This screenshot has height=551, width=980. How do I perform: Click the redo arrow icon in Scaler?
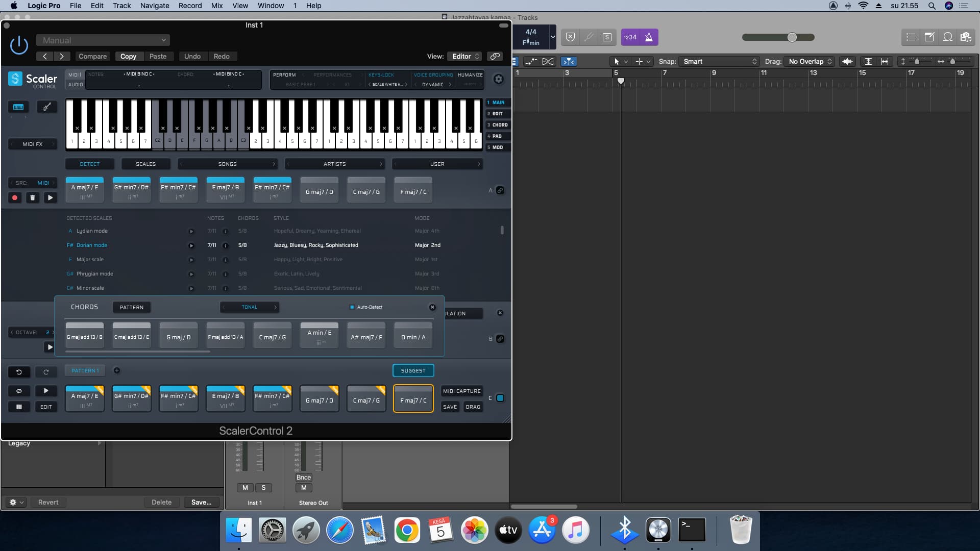tap(46, 372)
